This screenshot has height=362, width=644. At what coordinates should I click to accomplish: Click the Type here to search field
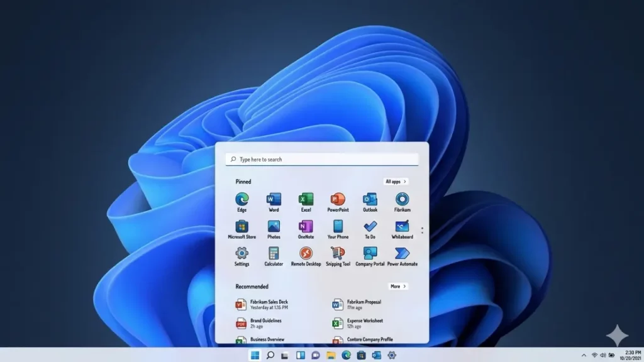322,159
